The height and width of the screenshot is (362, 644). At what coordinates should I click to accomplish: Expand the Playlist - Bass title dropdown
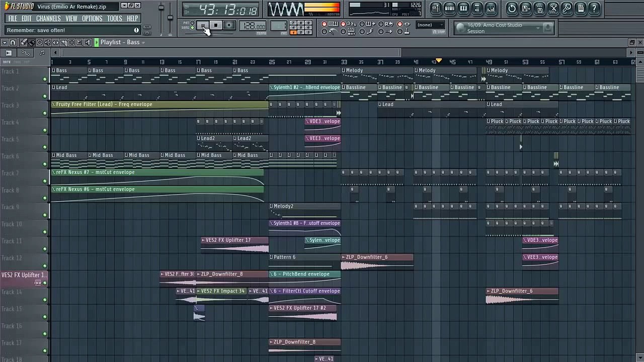coord(143,43)
